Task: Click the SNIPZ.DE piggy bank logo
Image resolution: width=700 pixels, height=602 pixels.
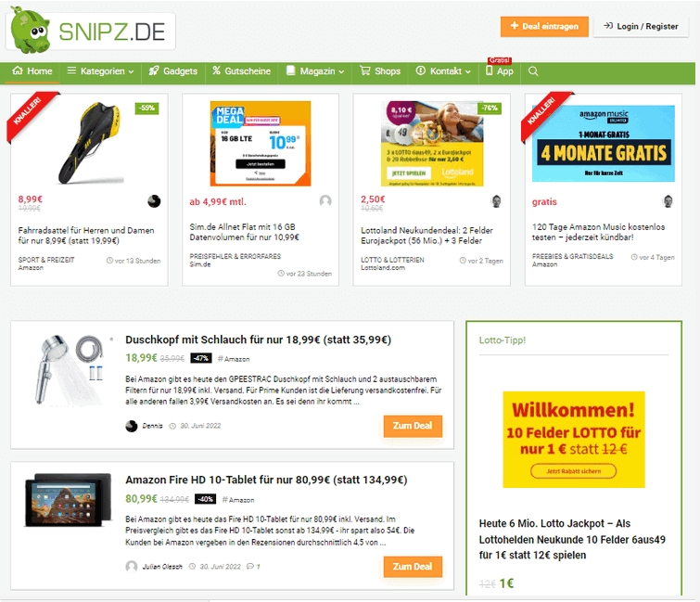Action: pos(91,32)
